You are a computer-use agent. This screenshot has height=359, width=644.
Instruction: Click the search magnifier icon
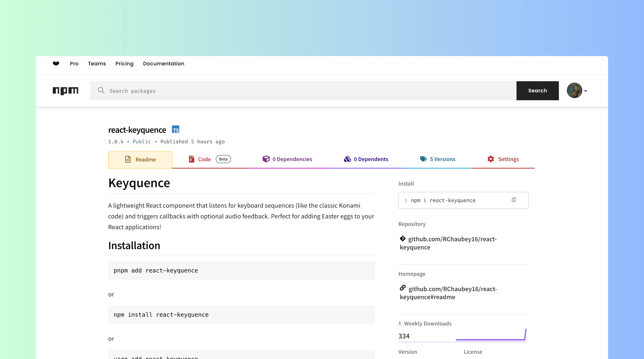tap(101, 90)
